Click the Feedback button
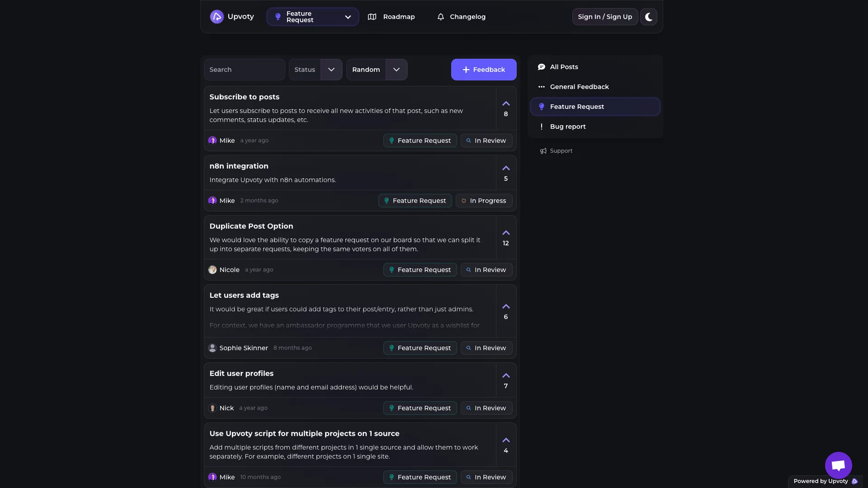This screenshot has height=488, width=868. [484, 70]
